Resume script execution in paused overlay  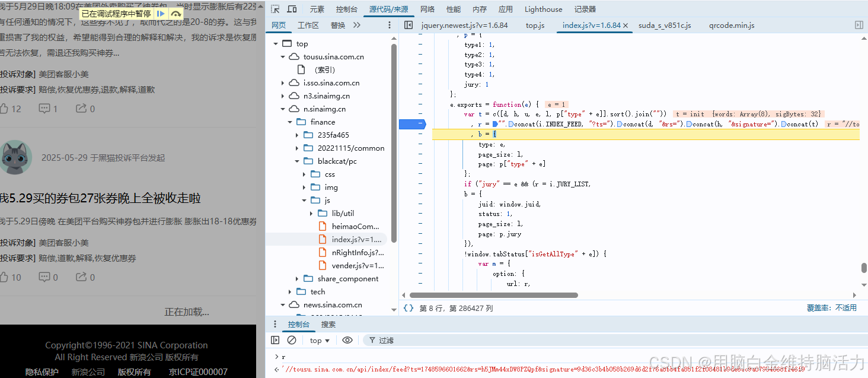161,14
